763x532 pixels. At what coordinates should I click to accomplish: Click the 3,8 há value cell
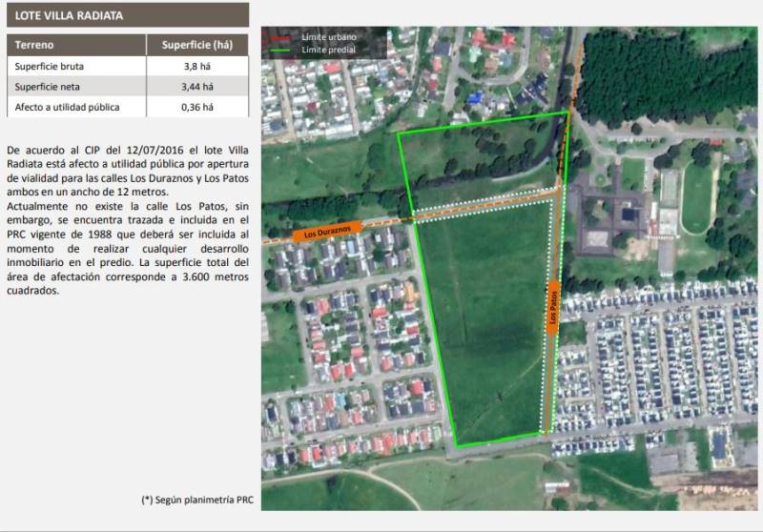197,66
